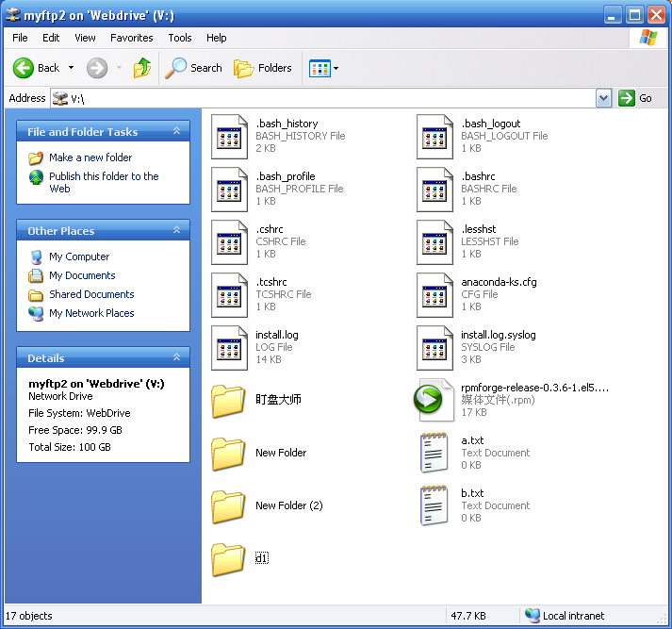The width and height of the screenshot is (672, 629).
Task: Select the New Folder (2) folder icon
Action: coord(228,505)
